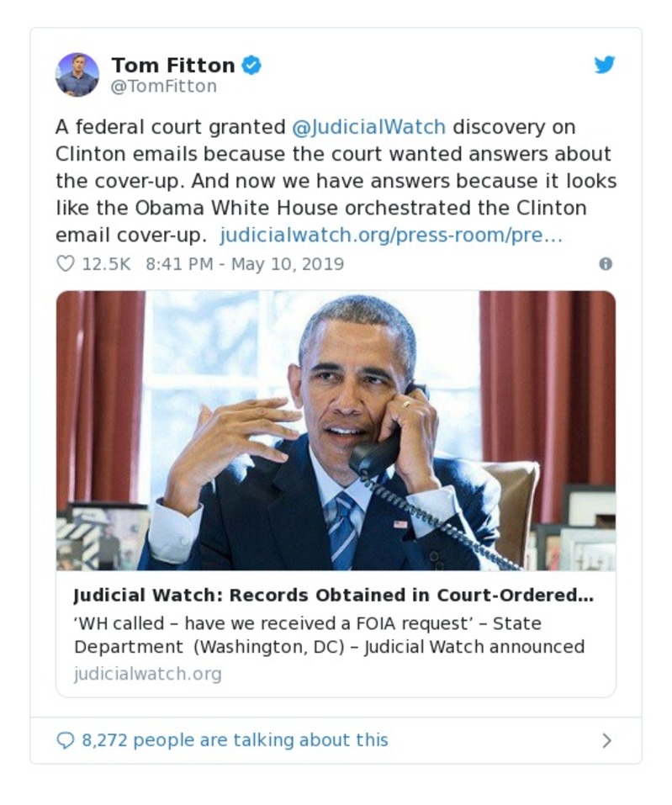Open the tweet info icon
Screen dimensions: 672x805
coord(606,264)
